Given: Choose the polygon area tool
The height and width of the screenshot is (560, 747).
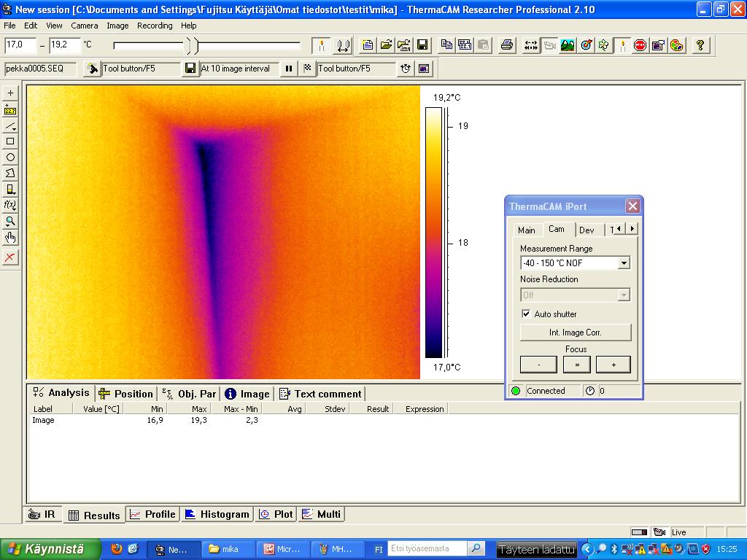Looking at the screenshot, I should (10, 174).
